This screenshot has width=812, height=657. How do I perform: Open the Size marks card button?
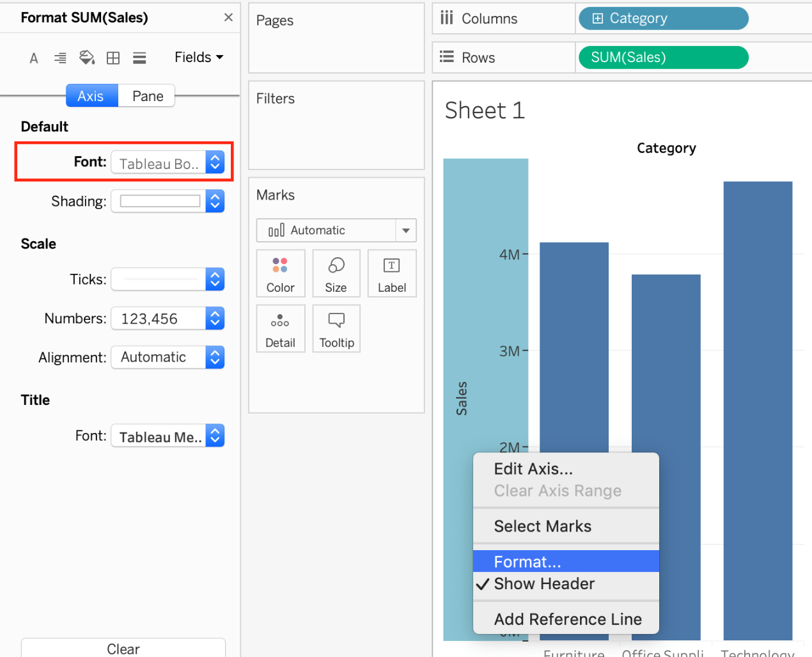(336, 274)
